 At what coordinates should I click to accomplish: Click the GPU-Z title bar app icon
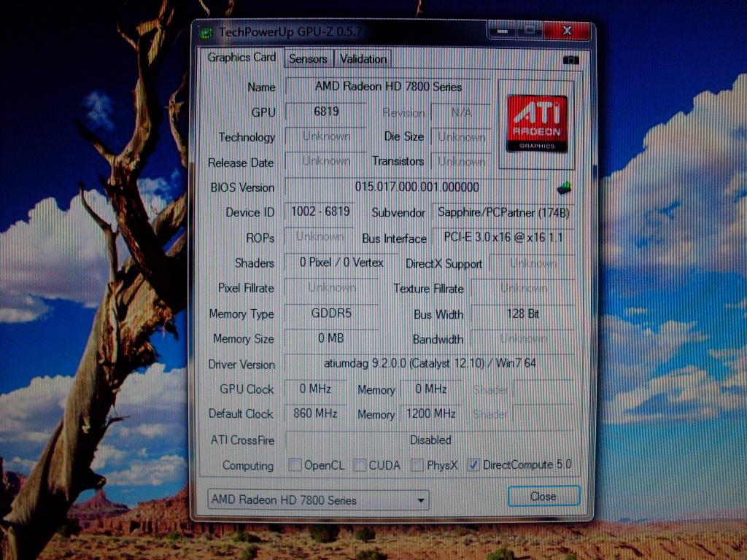(206, 32)
